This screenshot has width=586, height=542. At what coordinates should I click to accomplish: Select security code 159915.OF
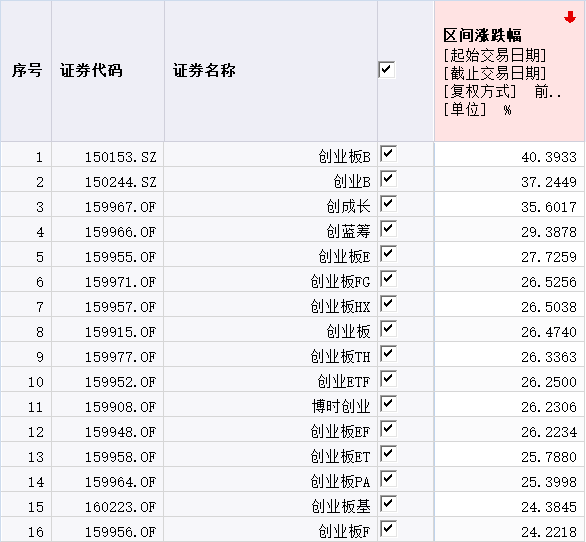tap(120, 332)
